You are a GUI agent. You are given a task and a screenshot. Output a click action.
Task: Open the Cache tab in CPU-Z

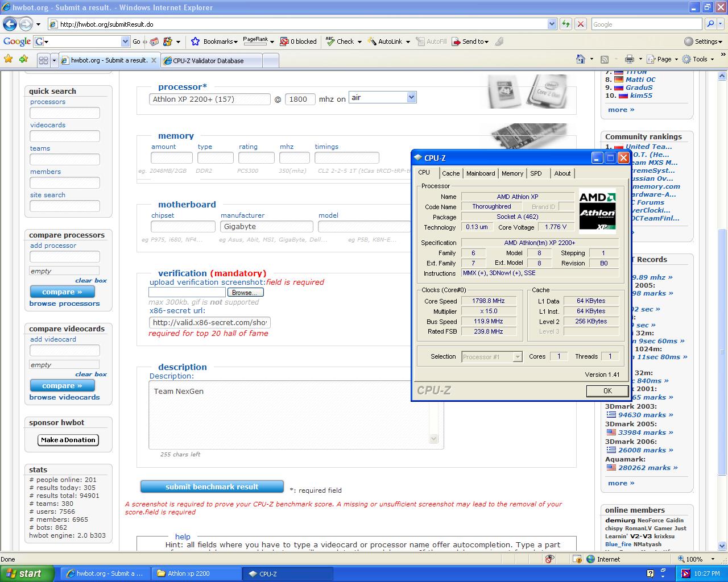pos(450,173)
